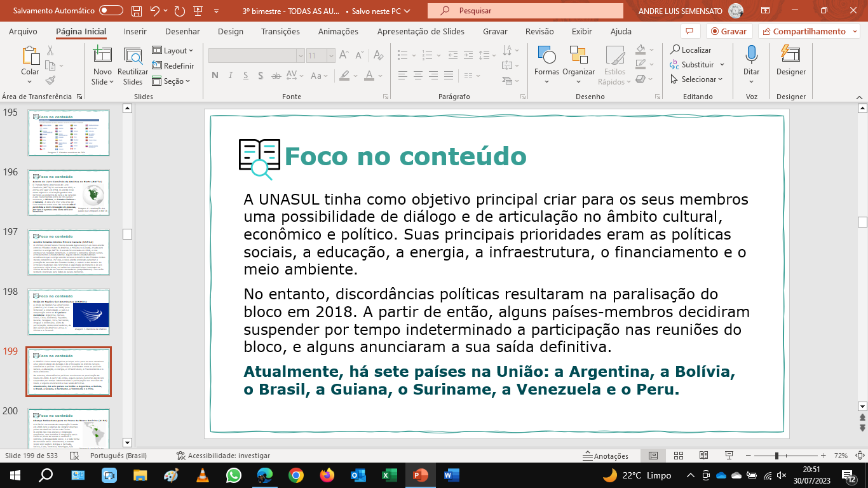
Task: Expand the Seção section dropdown
Action: point(172,81)
